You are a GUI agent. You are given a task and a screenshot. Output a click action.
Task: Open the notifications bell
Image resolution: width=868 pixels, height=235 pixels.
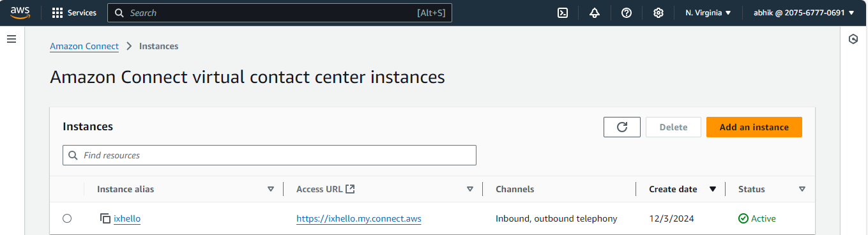[595, 13]
